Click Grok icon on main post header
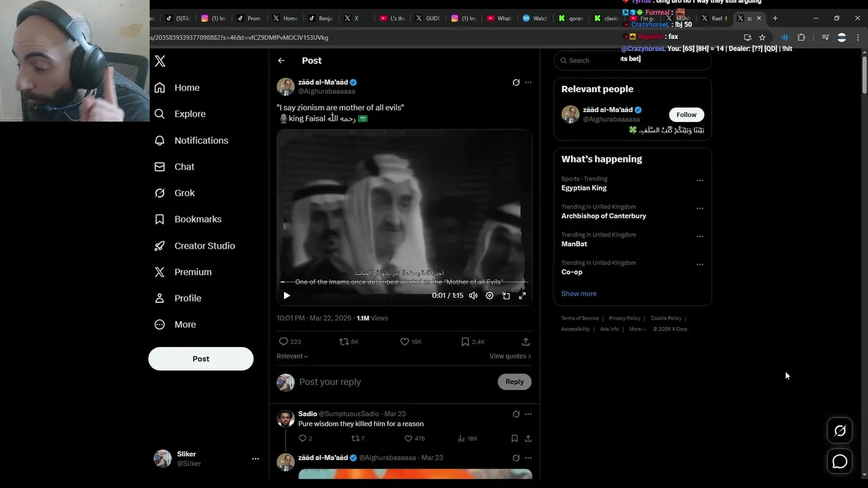 [516, 83]
